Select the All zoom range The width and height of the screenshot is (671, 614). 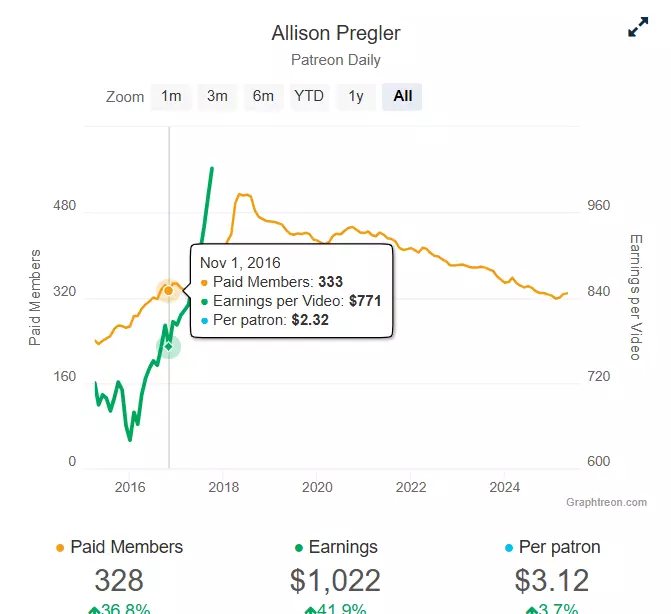click(402, 96)
